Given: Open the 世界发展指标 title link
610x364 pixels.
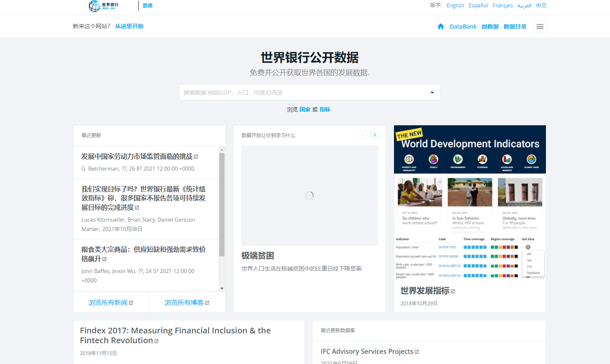Looking at the screenshot, I should 425,291.
